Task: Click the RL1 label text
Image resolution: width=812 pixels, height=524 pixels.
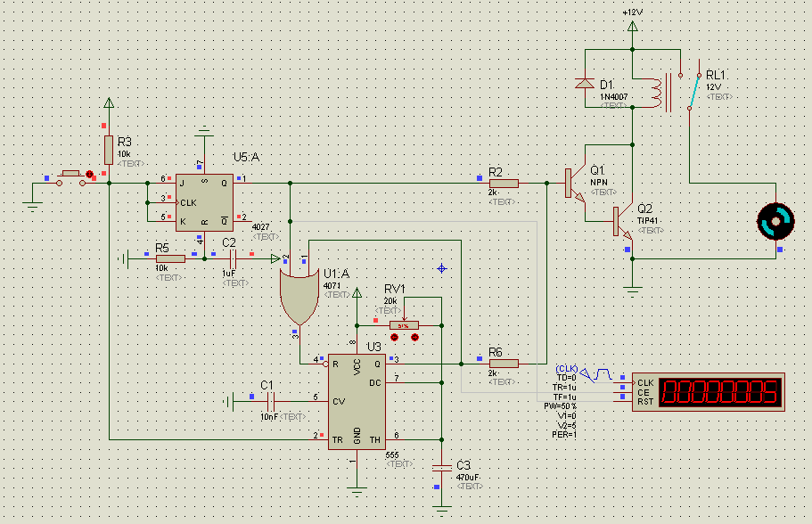Action: (x=715, y=75)
